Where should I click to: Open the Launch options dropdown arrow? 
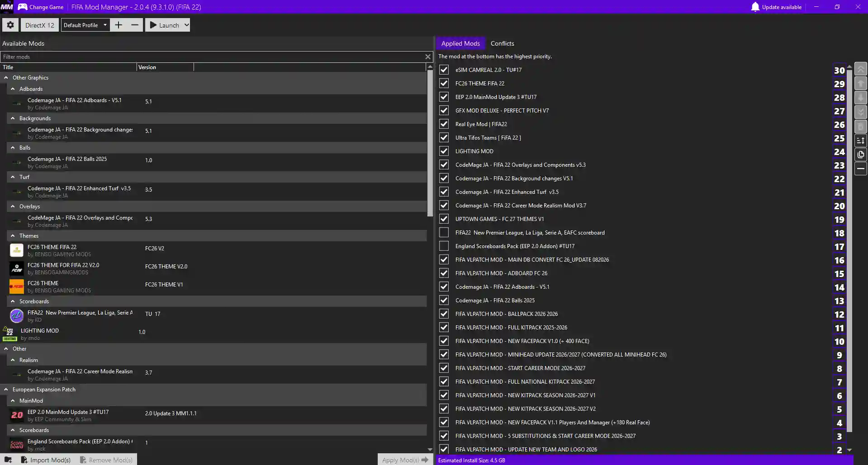coord(186,25)
